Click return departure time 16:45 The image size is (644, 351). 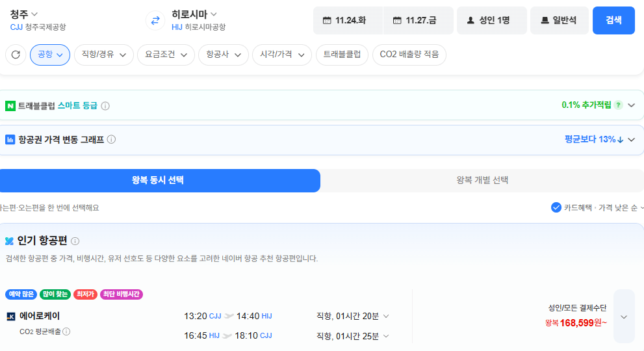pos(195,336)
